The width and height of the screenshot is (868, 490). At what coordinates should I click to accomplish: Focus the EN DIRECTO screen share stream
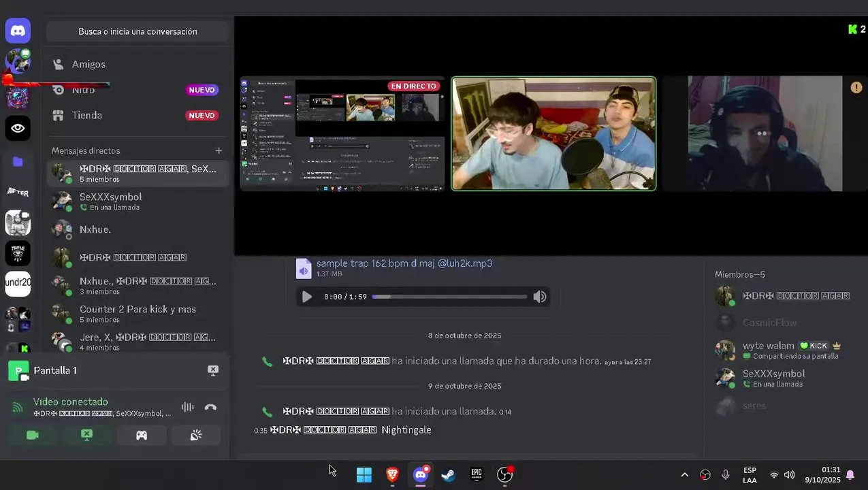coord(342,134)
